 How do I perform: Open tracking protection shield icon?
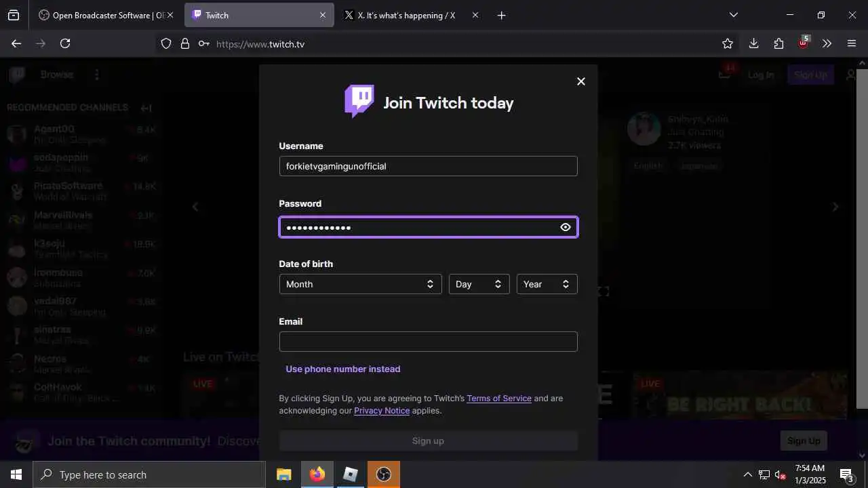[x=166, y=44]
